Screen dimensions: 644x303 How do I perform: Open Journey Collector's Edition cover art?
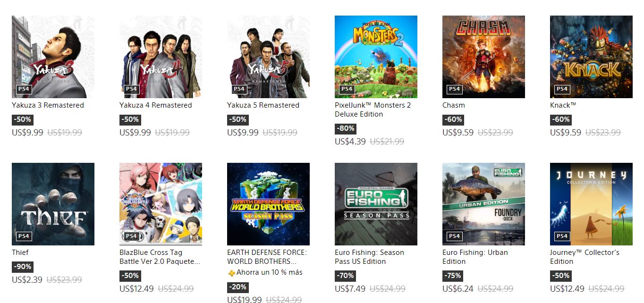pos(591,204)
